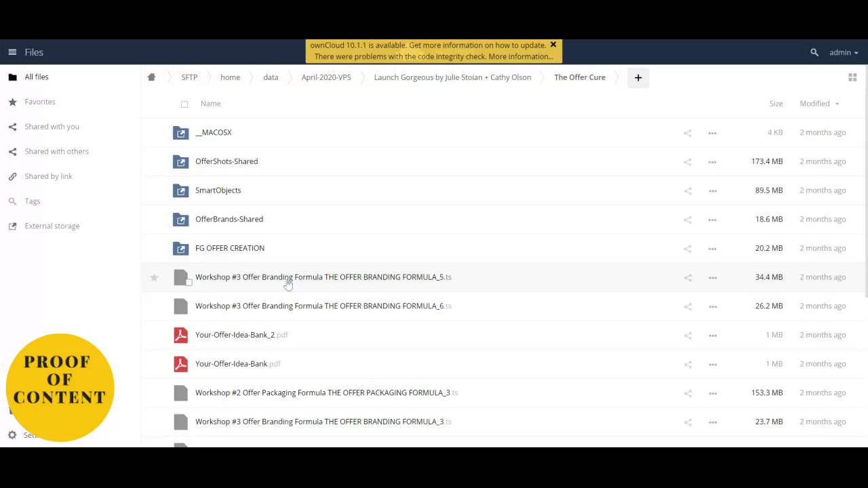
Task: Open April-2020-VPS breadcrumb
Action: [x=326, y=77]
